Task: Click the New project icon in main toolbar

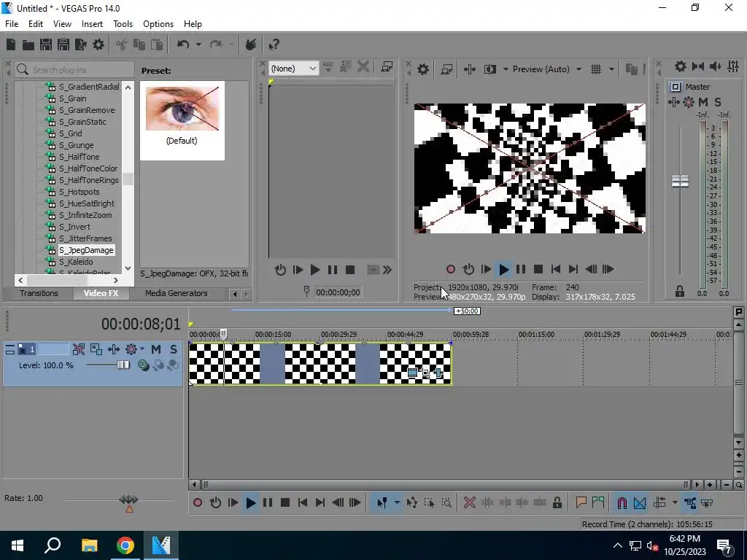Action: coord(11,44)
